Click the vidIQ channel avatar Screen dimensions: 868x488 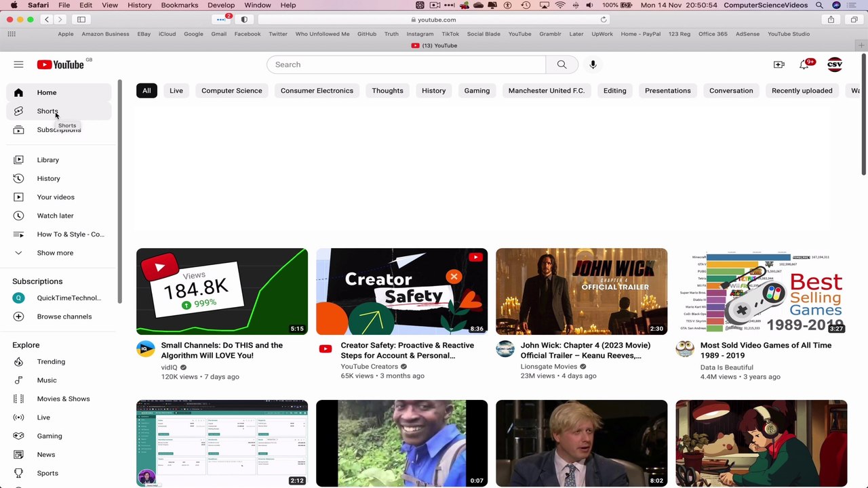coord(146,349)
